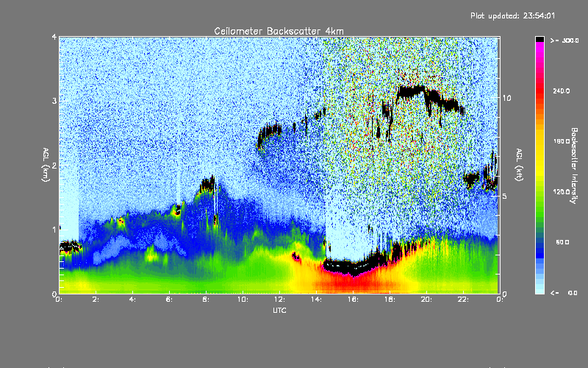Click the '60.0' colorbar value
This screenshot has width=588, height=368.
[x=562, y=243]
